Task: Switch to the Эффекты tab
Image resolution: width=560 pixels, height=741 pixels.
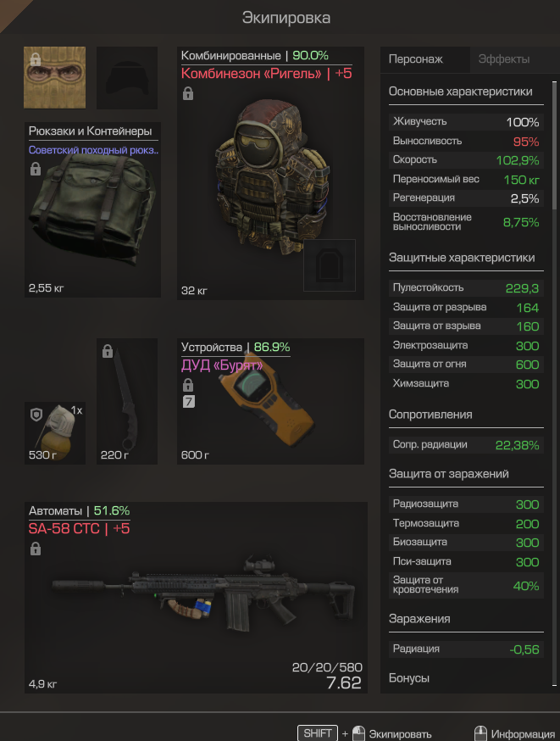Action: [504, 59]
